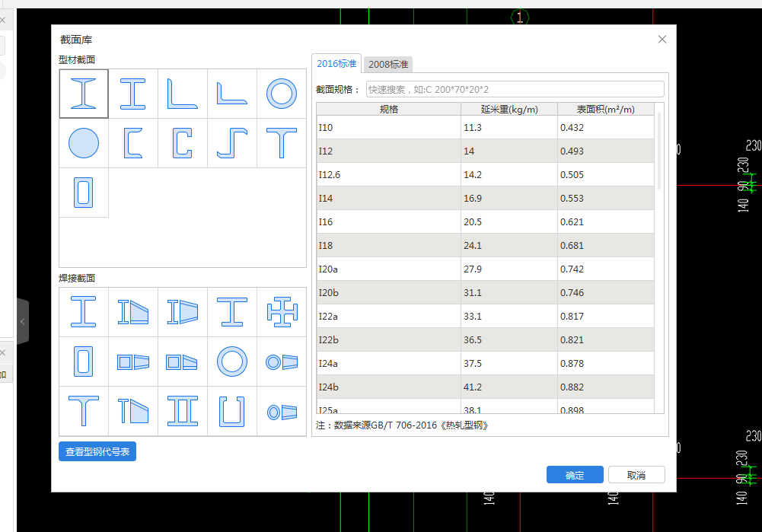Select the I12.6 row

pos(486,174)
